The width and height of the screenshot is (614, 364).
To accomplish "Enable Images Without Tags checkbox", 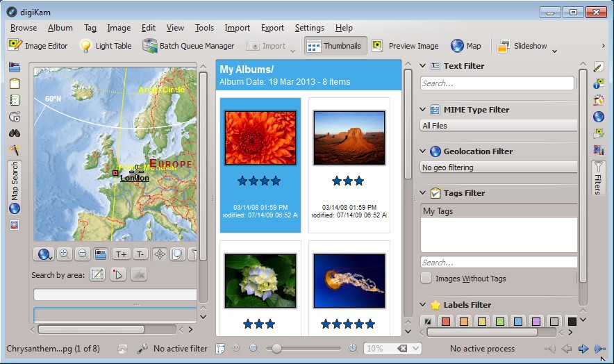I will (427, 279).
